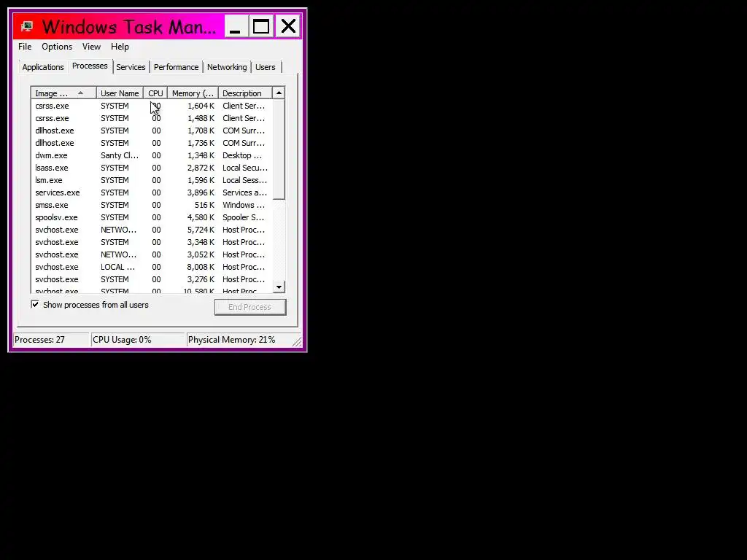The height and width of the screenshot is (560, 747).
Task: Select the dwm.exe process row
Action: pyautogui.click(x=152, y=155)
